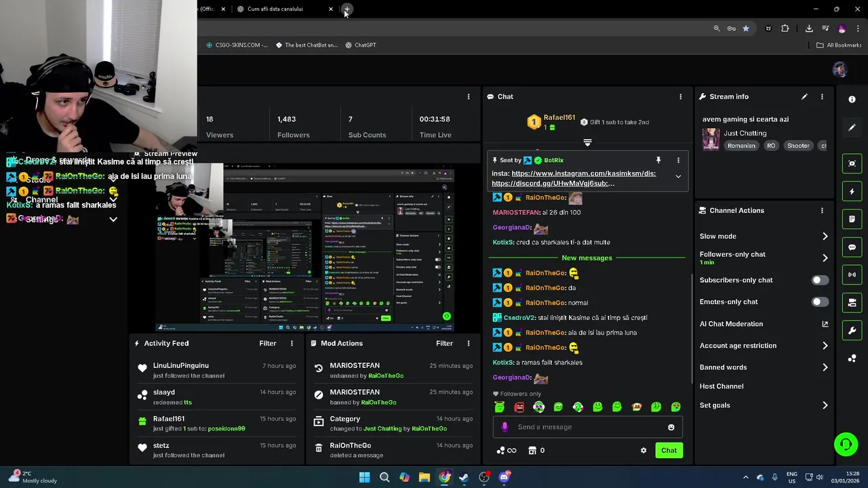
Task: Send message with green Chat button
Action: click(669, 451)
